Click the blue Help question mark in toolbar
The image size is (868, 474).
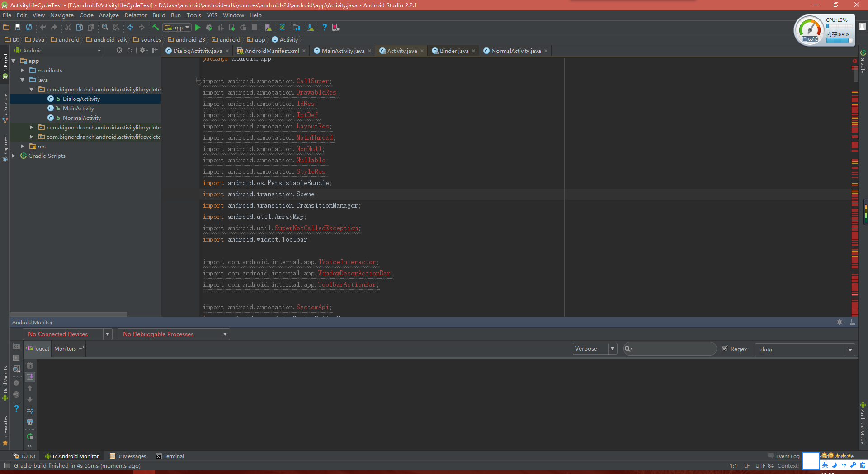pyautogui.click(x=325, y=28)
